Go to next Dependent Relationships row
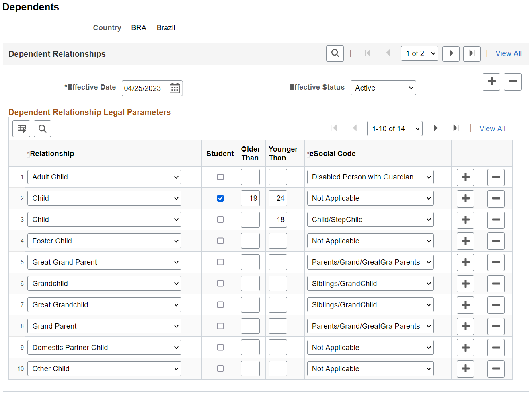532x395 pixels. click(x=451, y=53)
